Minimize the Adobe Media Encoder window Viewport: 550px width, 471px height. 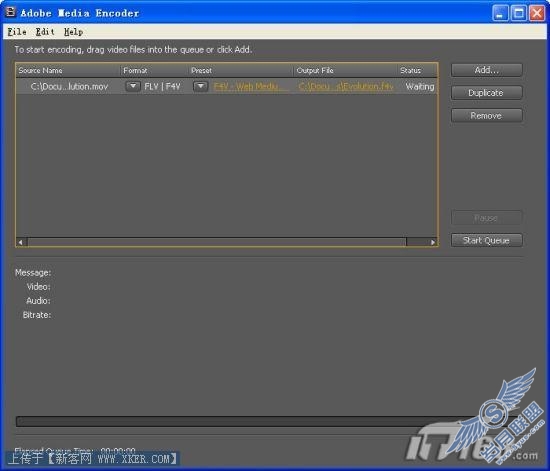pyautogui.click(x=500, y=13)
